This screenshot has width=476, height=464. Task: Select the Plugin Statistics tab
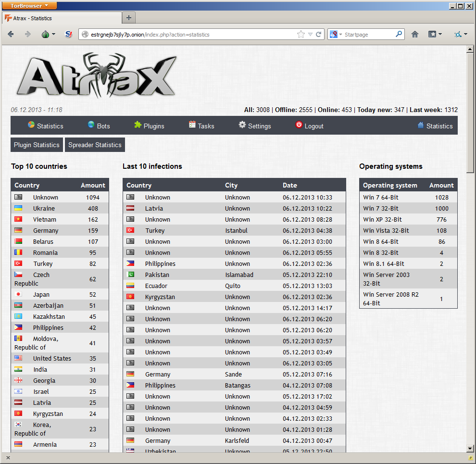point(37,144)
